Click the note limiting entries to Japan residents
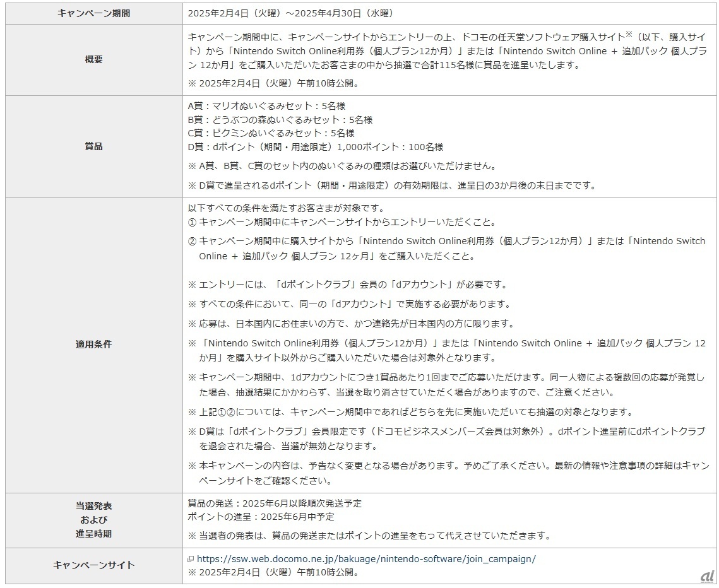The width and height of the screenshot is (719, 588). coord(351,324)
